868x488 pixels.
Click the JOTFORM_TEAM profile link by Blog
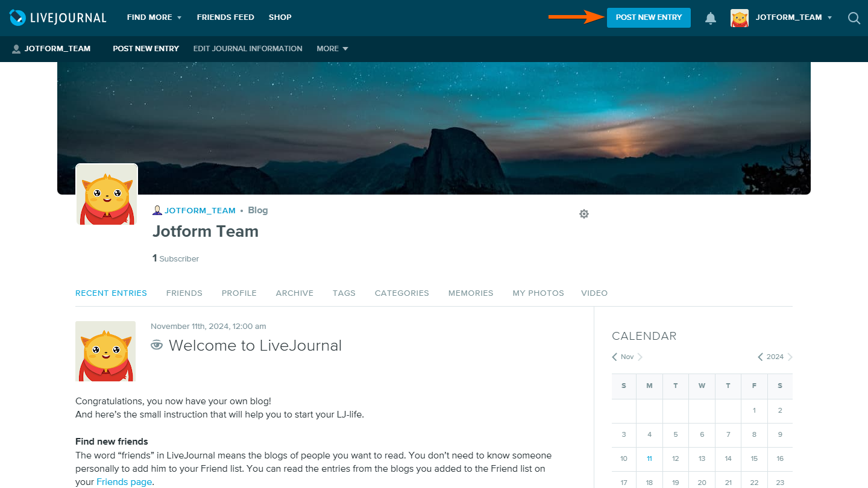200,210
